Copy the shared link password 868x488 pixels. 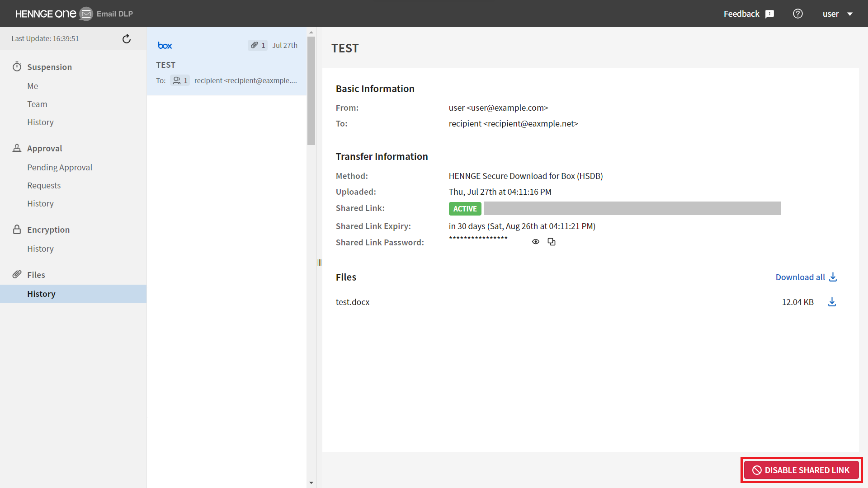point(552,242)
